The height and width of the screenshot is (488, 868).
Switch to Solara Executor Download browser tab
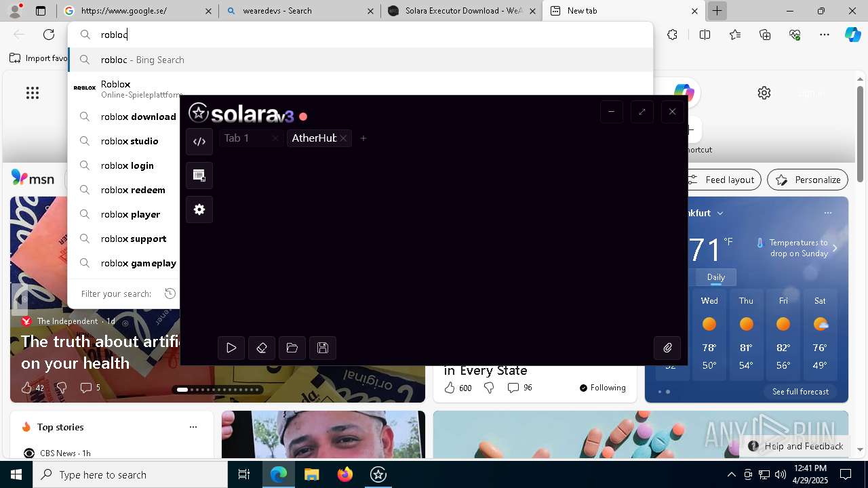(x=461, y=11)
